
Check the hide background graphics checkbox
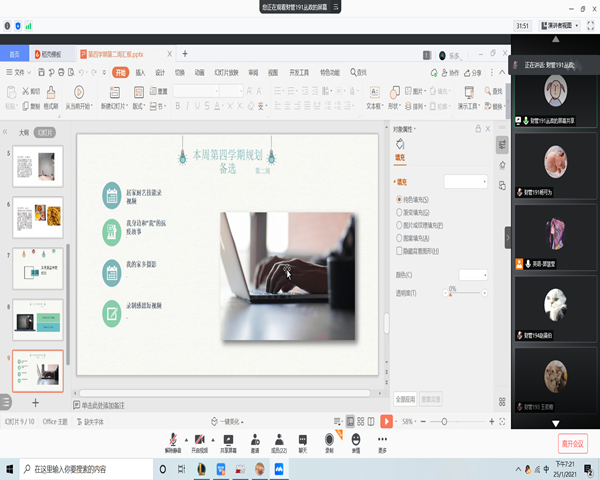[x=399, y=251]
